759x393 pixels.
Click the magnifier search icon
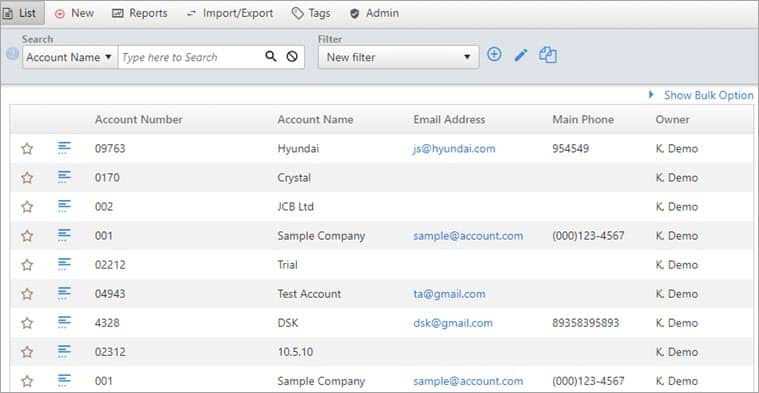[x=271, y=57]
